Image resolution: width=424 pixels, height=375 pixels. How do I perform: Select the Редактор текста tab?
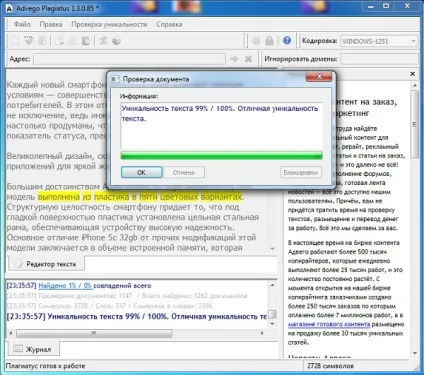point(46,264)
